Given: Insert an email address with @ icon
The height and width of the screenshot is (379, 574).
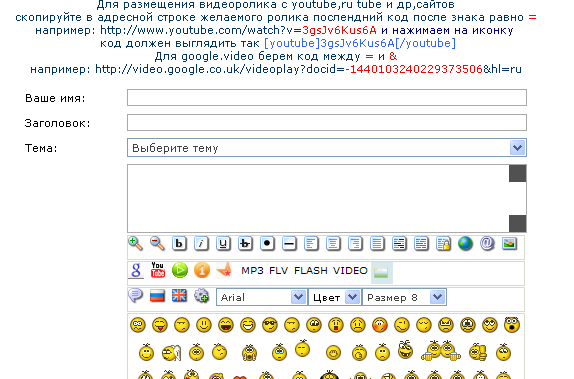Looking at the screenshot, I should (487, 244).
